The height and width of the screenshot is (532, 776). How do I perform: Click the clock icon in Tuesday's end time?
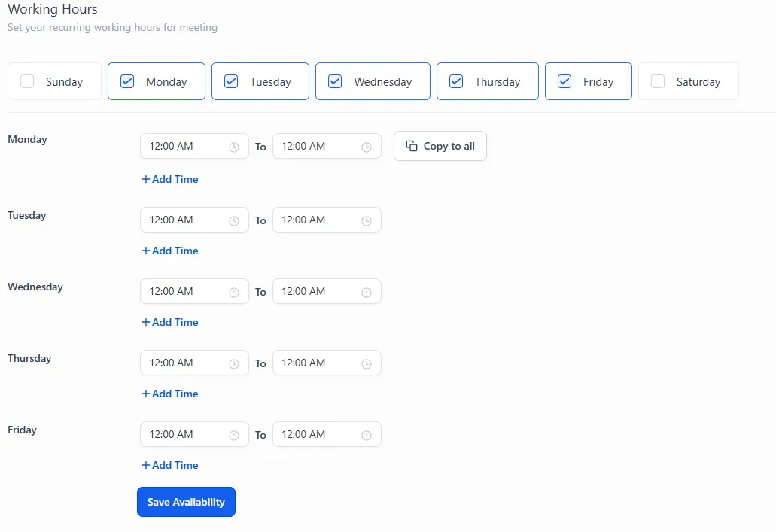[x=367, y=220]
